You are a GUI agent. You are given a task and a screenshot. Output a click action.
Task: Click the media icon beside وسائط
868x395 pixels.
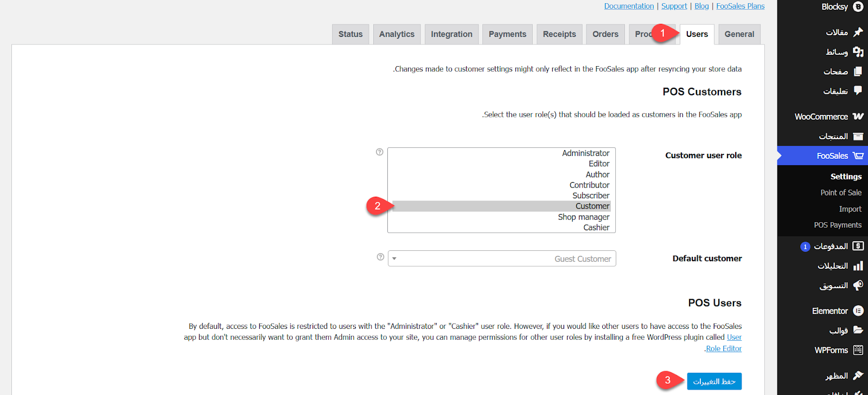[858, 51]
